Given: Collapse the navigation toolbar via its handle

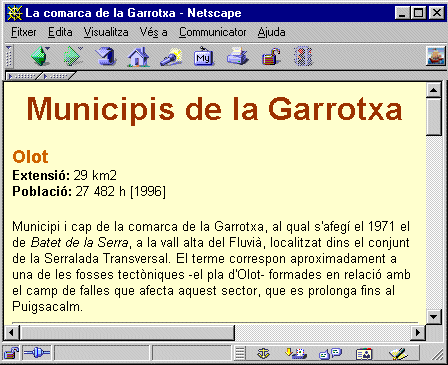Looking at the screenshot, I should point(9,56).
